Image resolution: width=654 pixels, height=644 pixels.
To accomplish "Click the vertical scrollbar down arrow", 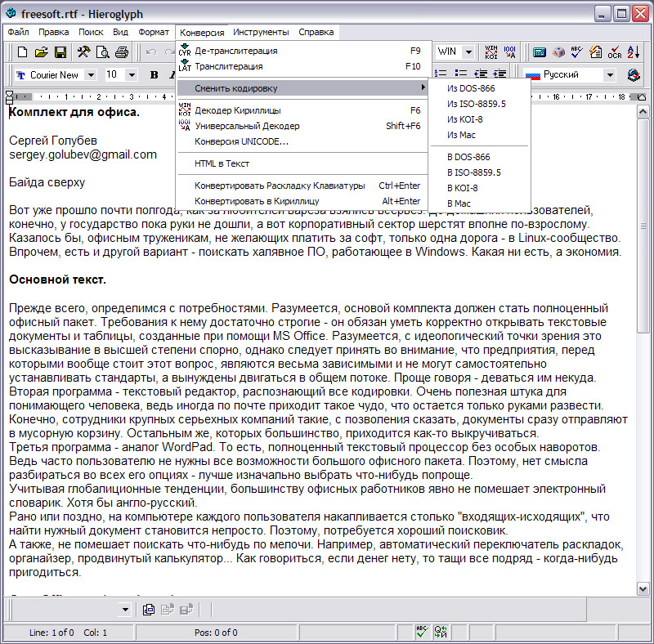I will [643, 589].
